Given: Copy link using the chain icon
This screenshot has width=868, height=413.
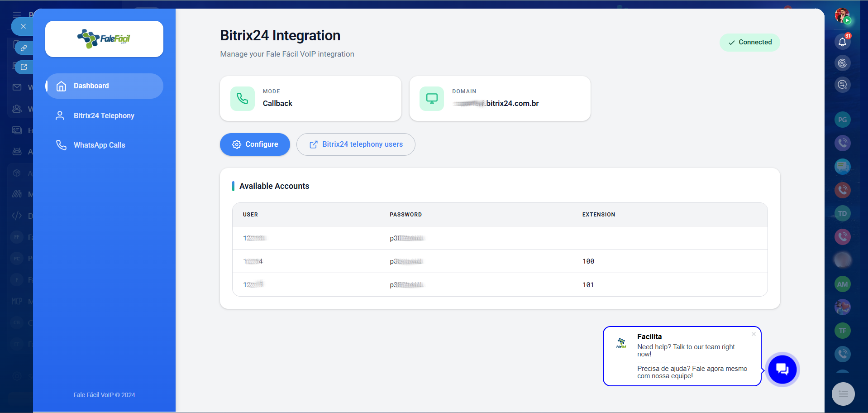Looking at the screenshot, I should click(x=24, y=48).
